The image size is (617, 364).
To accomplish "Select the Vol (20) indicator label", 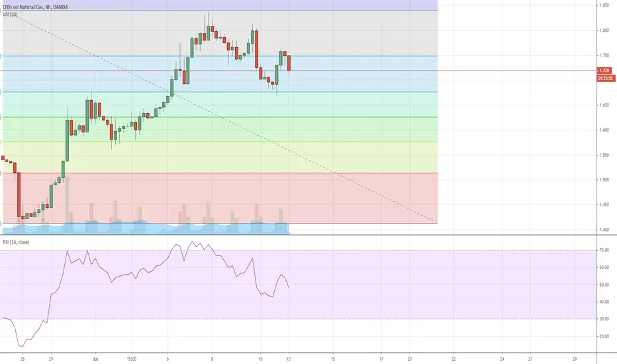I will pyautogui.click(x=10, y=15).
